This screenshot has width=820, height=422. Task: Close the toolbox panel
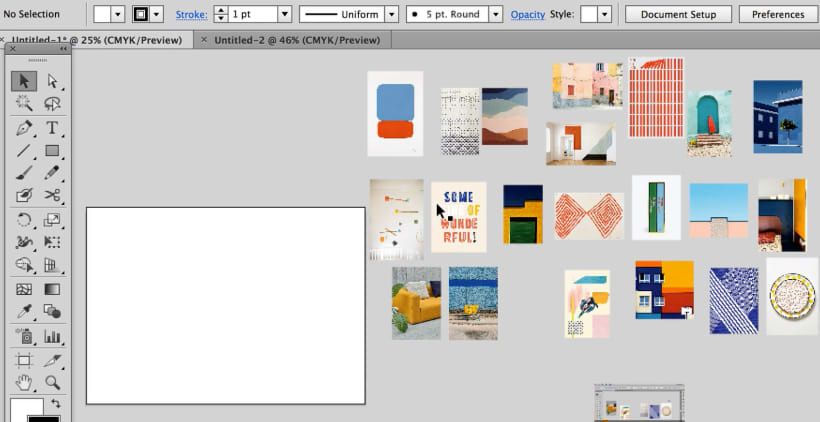tap(13, 49)
